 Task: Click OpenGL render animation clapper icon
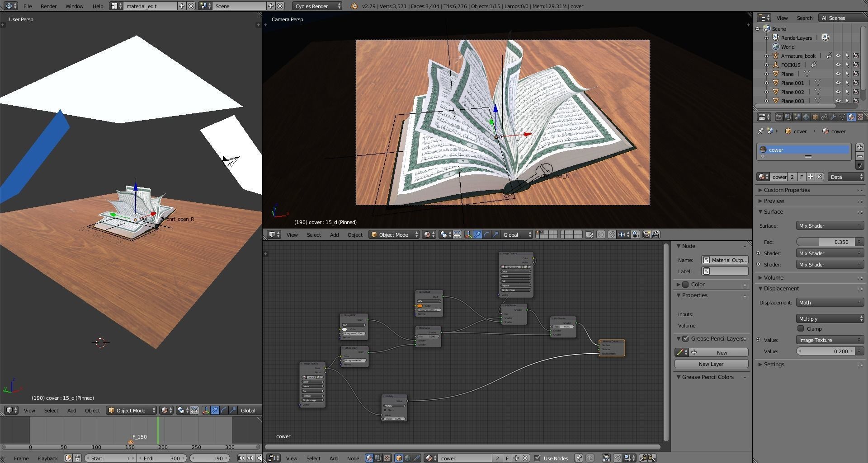point(656,234)
